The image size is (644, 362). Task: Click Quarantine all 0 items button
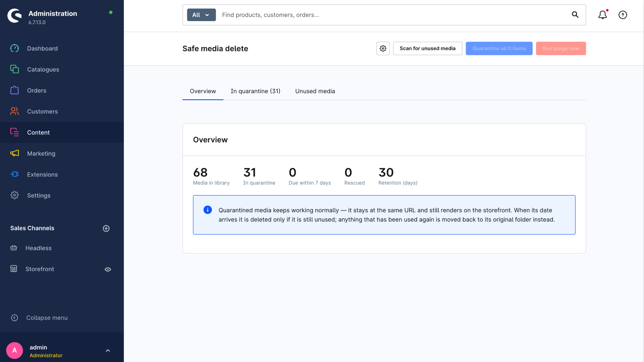click(499, 48)
